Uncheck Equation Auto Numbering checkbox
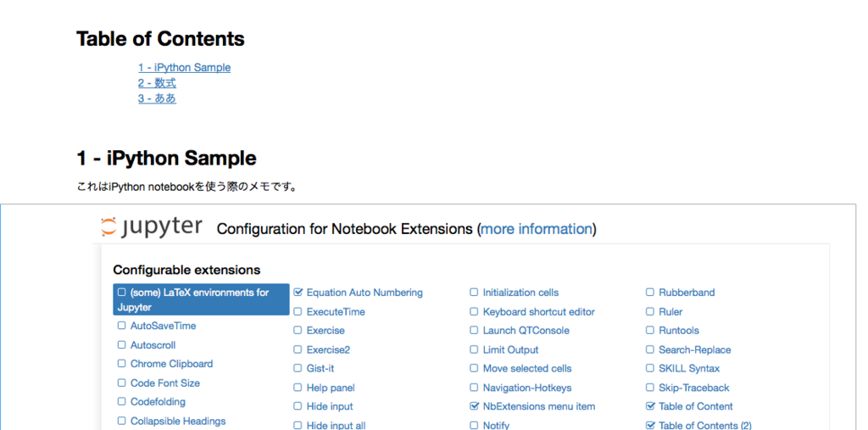The height and width of the screenshot is (430, 868). [298, 292]
